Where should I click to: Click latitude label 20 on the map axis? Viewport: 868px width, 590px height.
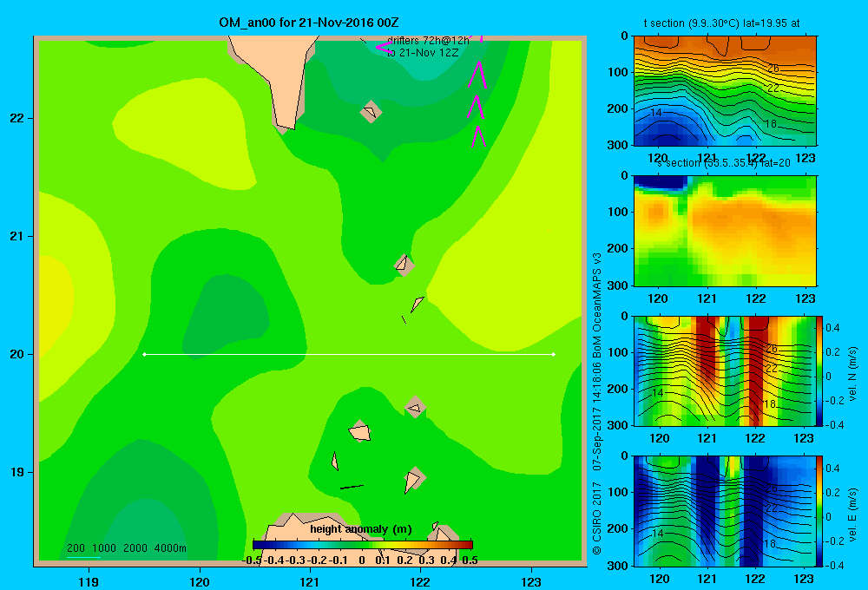(16, 354)
